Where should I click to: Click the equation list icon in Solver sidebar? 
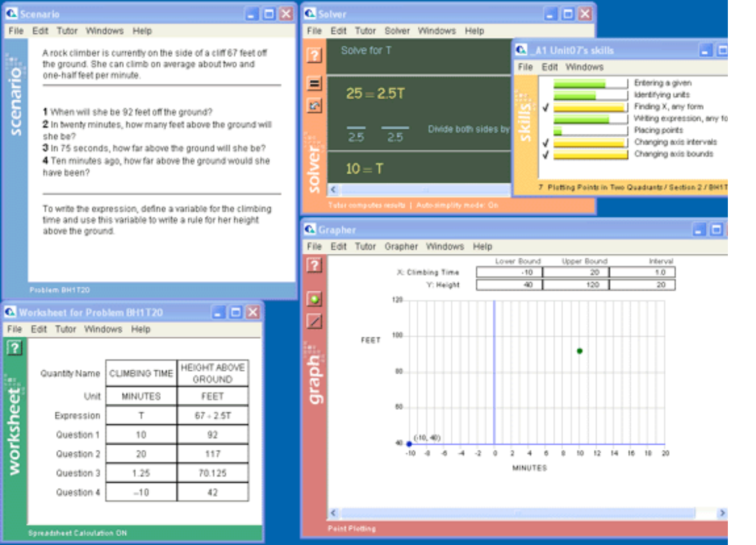[x=314, y=84]
